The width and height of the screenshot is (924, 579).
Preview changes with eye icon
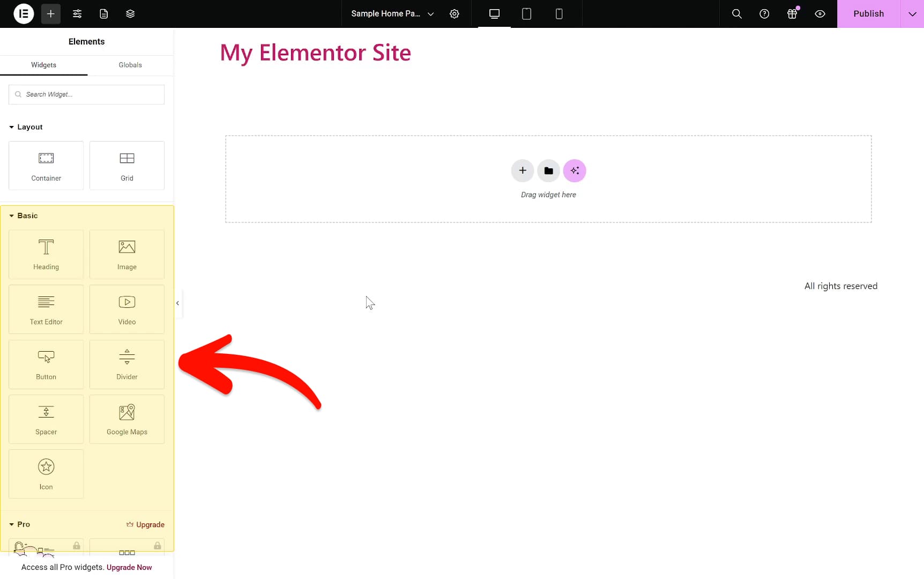coord(820,14)
